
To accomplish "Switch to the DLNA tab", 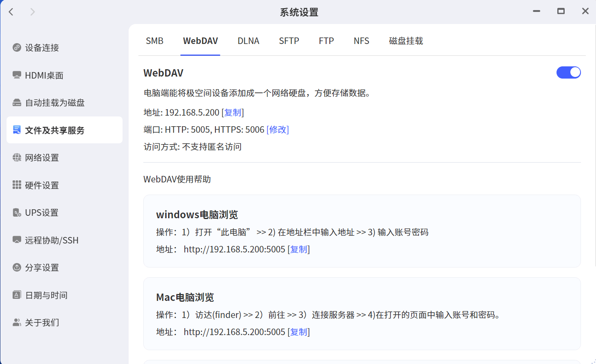I will pyautogui.click(x=248, y=41).
